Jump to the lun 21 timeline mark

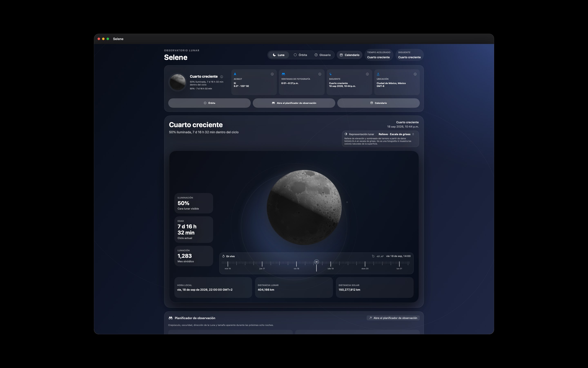pos(399,268)
